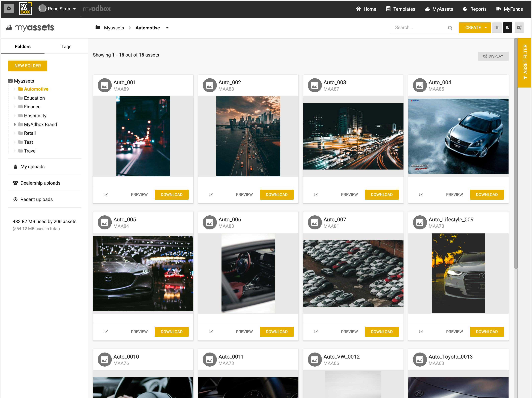
Task: Click into the Search field
Action: pos(420,28)
